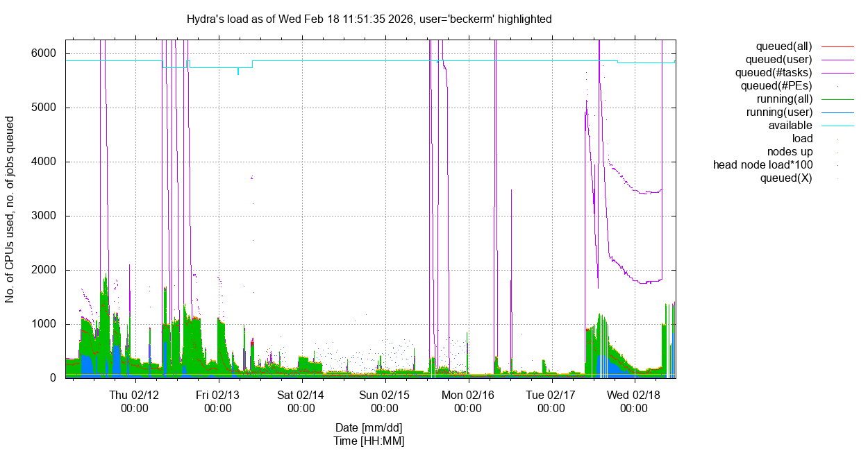This screenshot has width=868, height=451.
Task: Click the 'running(user)' legend label
Action: click(x=779, y=112)
